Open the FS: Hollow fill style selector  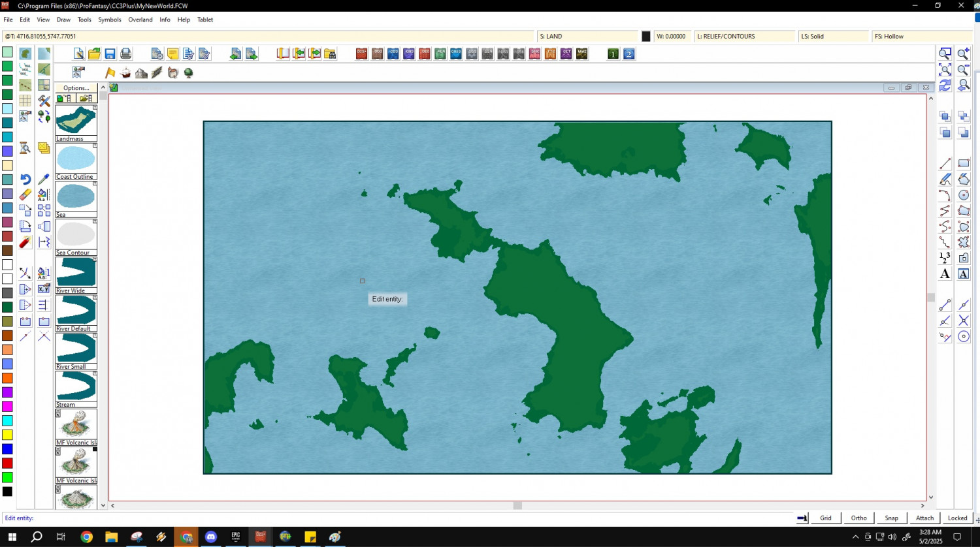pyautogui.click(x=921, y=37)
